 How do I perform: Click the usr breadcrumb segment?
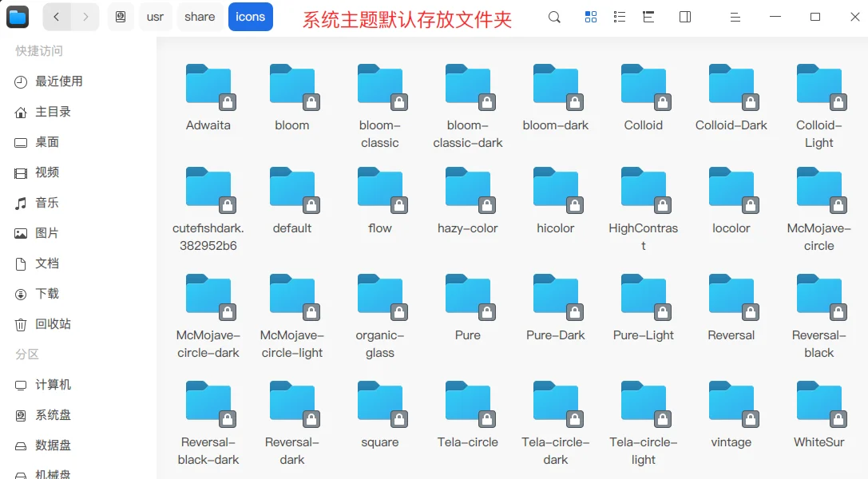click(155, 16)
